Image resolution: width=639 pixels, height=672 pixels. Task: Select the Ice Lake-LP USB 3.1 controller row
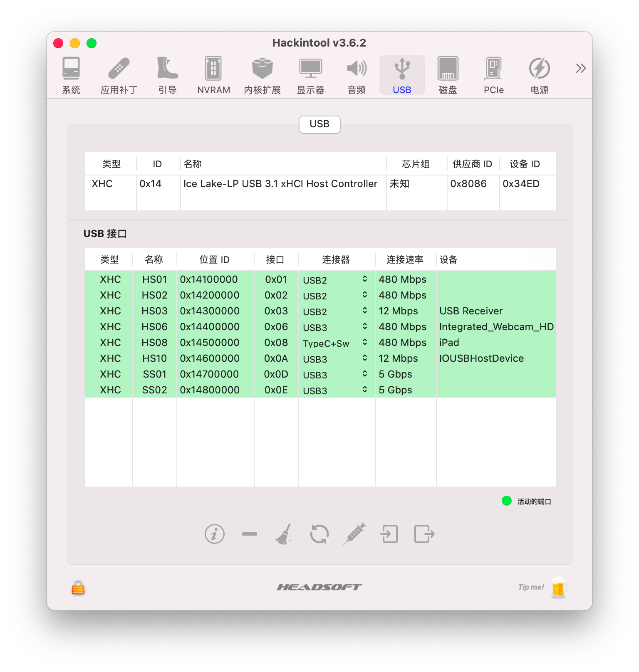point(320,184)
